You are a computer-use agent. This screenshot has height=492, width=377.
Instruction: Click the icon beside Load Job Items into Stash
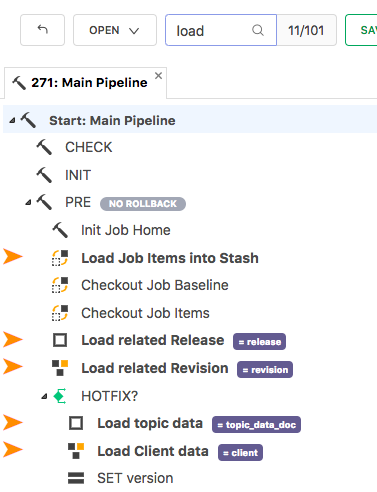(x=60, y=258)
